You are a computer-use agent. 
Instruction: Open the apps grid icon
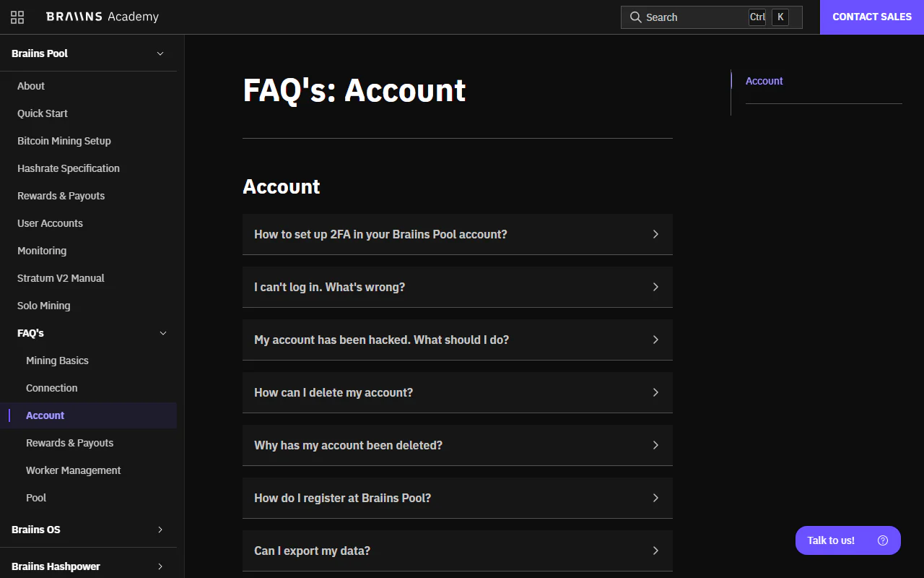(x=17, y=17)
